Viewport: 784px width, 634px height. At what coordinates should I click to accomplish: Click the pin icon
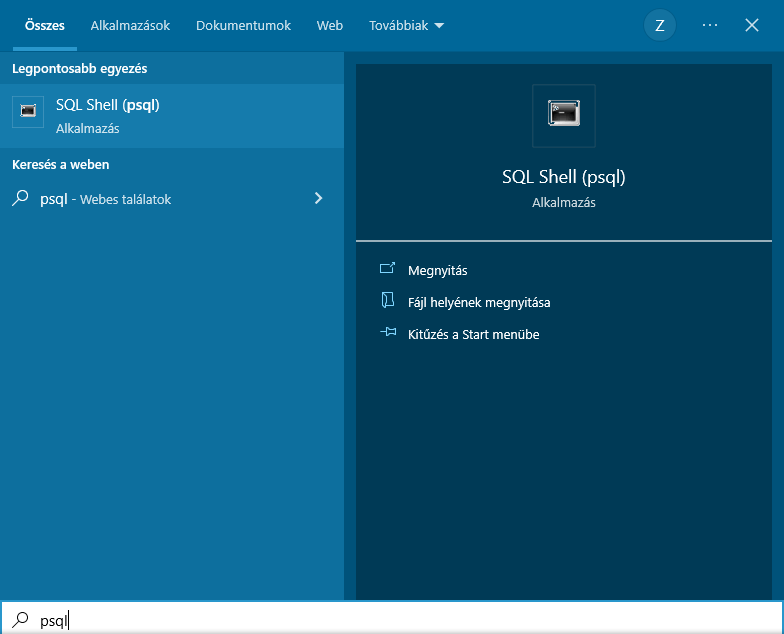click(388, 332)
